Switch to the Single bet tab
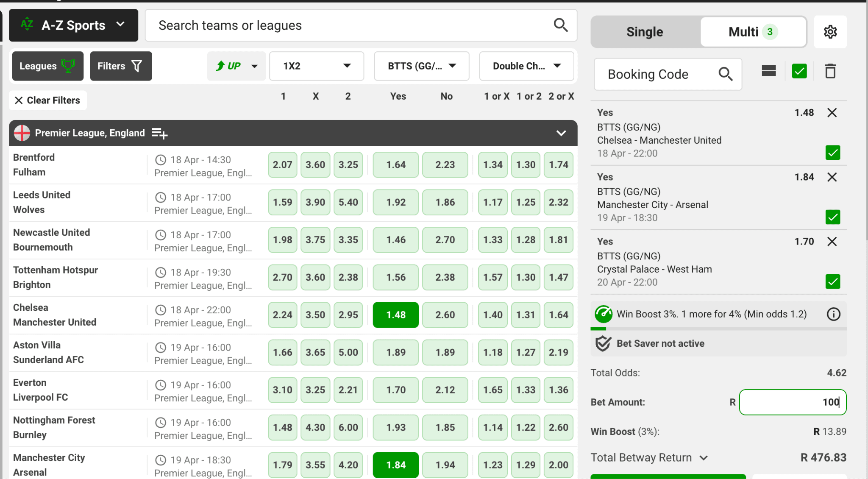 coord(645,32)
